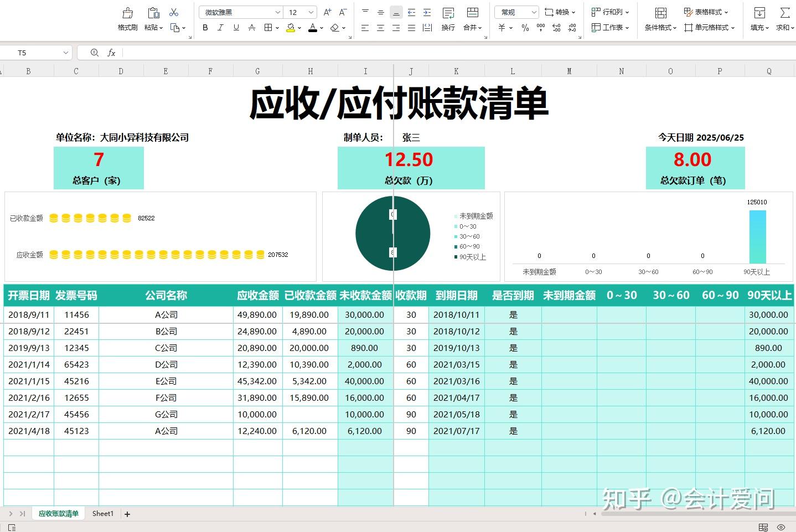The width and height of the screenshot is (796, 532).
Task: Click the Conditional formatting (条件格式) icon
Action: click(660, 12)
